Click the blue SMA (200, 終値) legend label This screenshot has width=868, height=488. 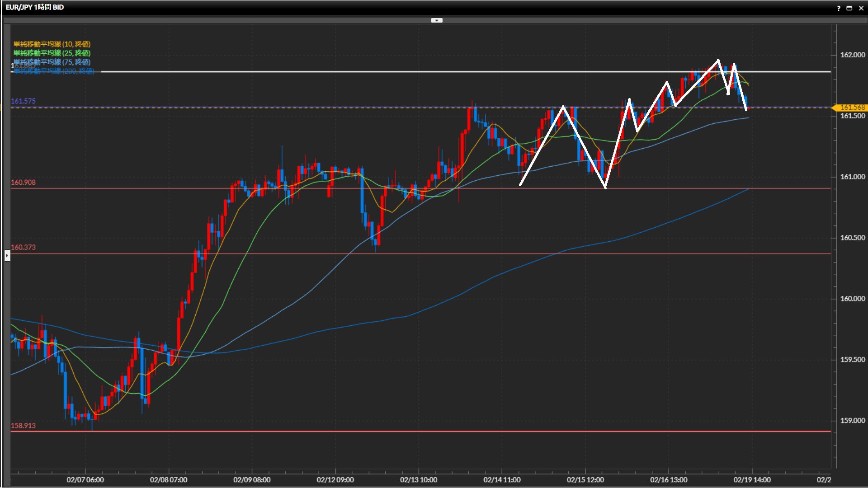(x=54, y=71)
